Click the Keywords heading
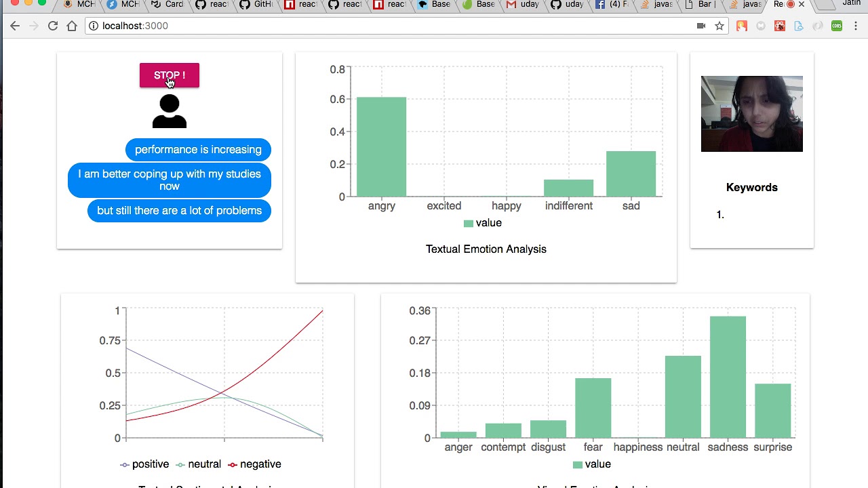The height and width of the screenshot is (488, 868). click(751, 188)
